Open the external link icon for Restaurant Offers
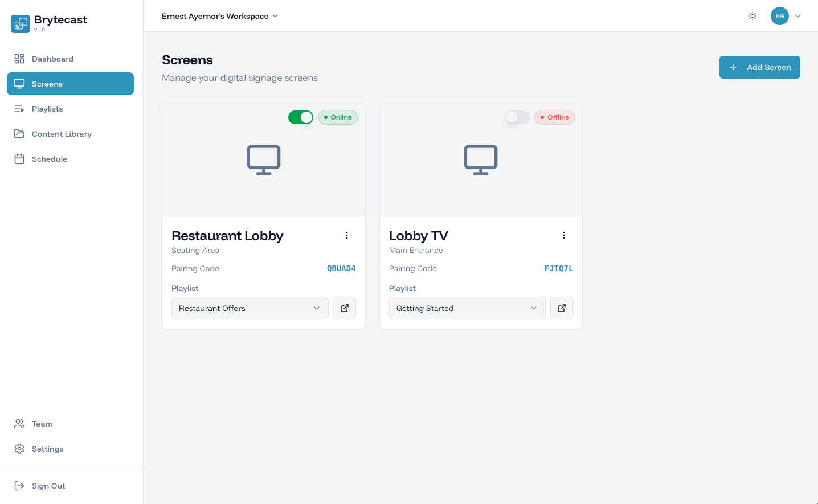 (x=344, y=308)
